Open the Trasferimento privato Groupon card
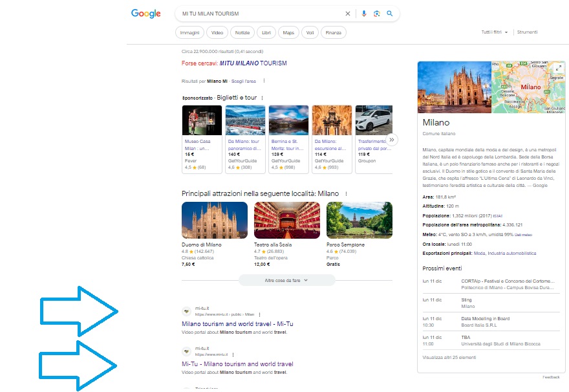Viewport: 569px width, 392px height. point(374,139)
